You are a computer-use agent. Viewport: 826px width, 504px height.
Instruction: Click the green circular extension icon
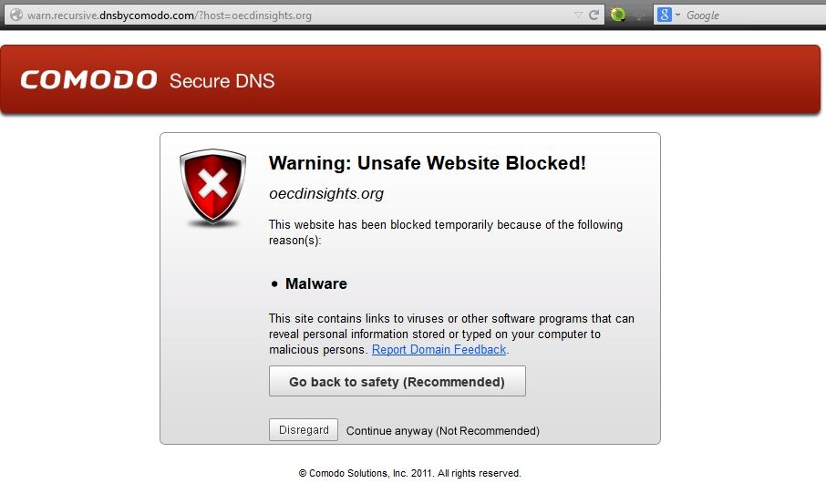click(618, 15)
